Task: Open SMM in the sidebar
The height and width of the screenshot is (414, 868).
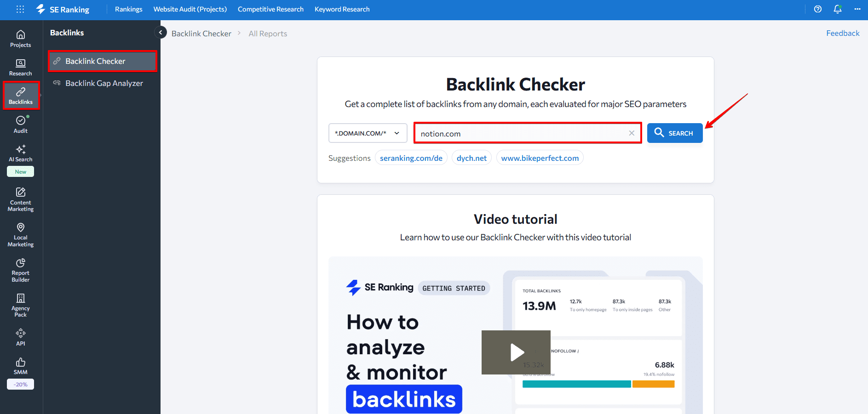Action: (x=21, y=366)
